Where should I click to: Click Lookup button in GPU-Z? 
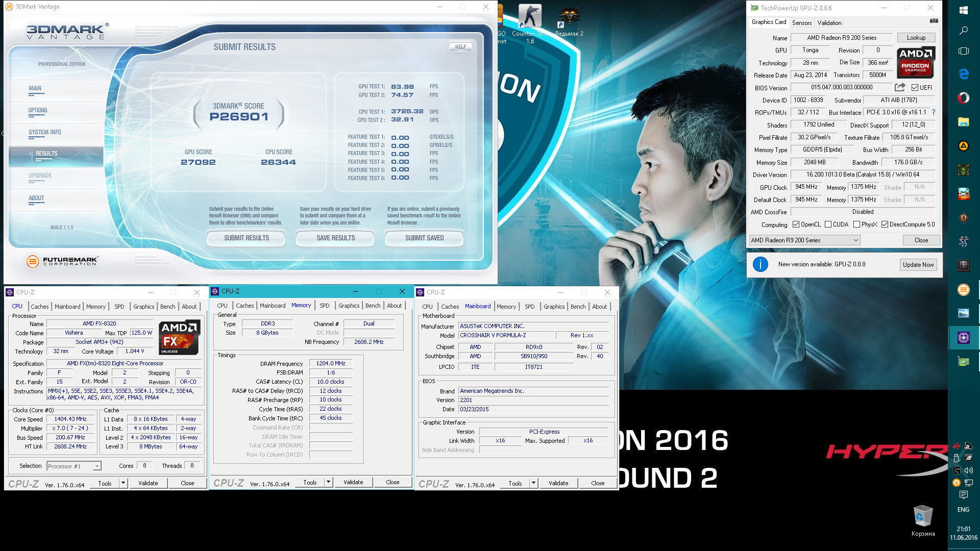916,38
